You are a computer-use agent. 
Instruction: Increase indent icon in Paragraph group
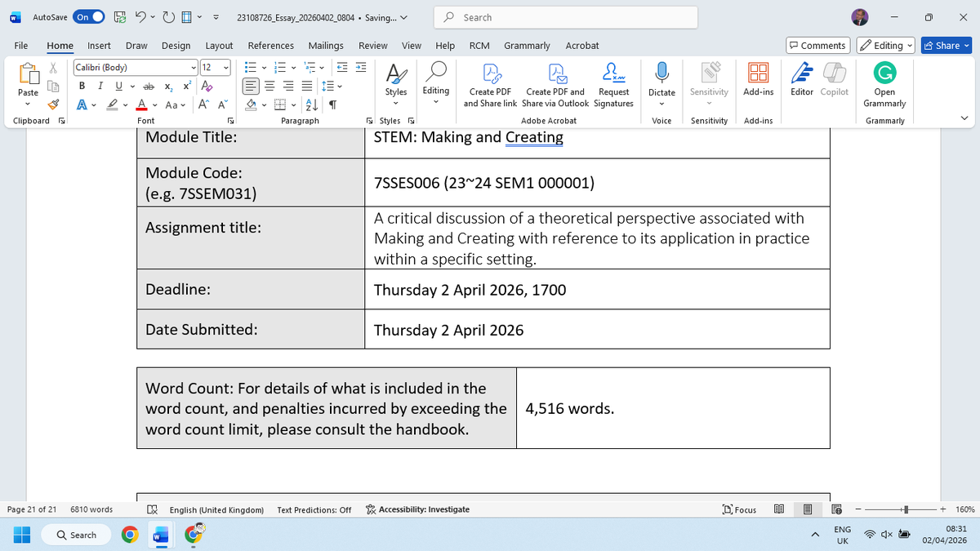click(x=360, y=68)
